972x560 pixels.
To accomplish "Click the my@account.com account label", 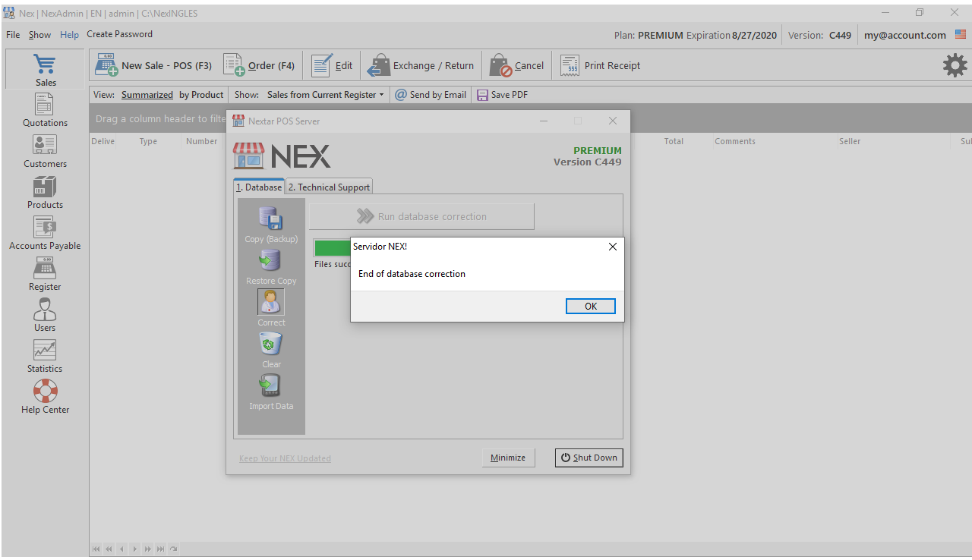I will coord(905,35).
